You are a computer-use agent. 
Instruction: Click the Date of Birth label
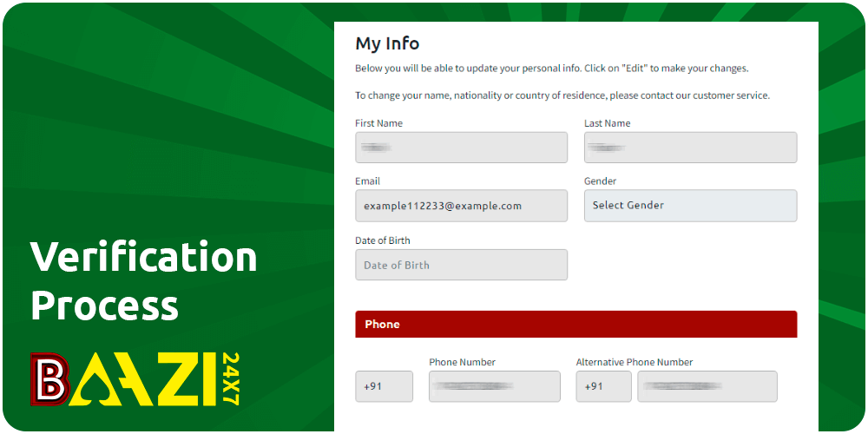[x=382, y=240]
